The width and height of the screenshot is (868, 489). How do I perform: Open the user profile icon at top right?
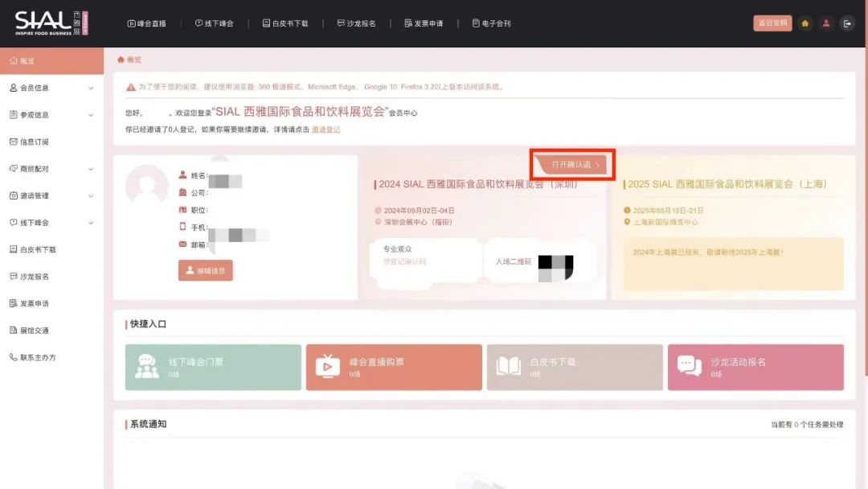(x=826, y=23)
